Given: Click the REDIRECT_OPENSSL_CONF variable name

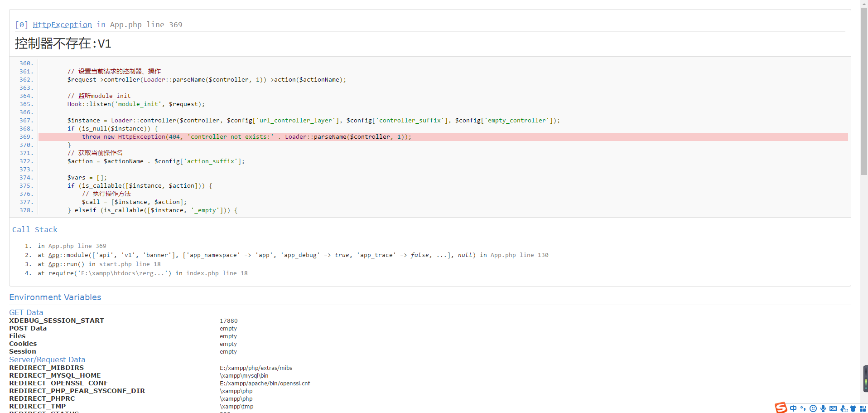Looking at the screenshot, I should tap(58, 383).
